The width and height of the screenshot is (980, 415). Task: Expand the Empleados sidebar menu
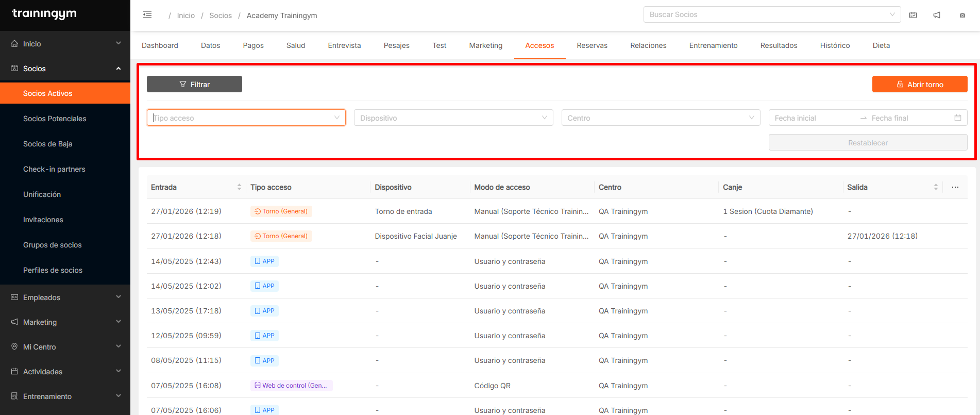tap(65, 297)
